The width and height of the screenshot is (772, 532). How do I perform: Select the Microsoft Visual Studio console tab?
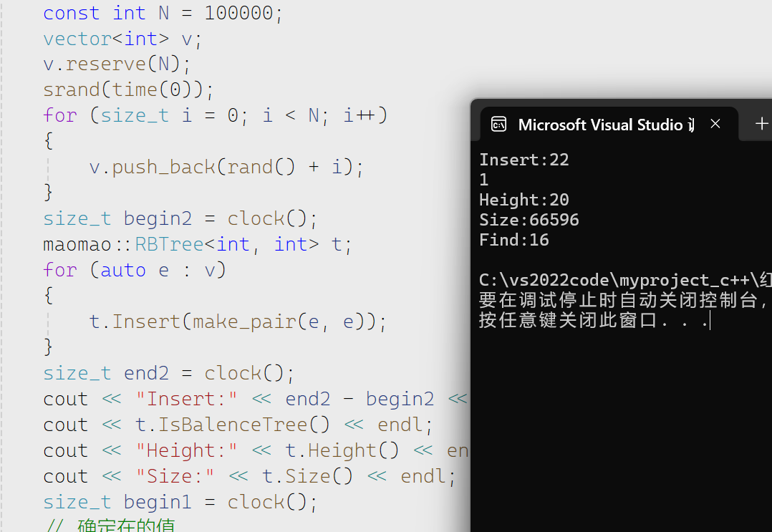[609, 124]
